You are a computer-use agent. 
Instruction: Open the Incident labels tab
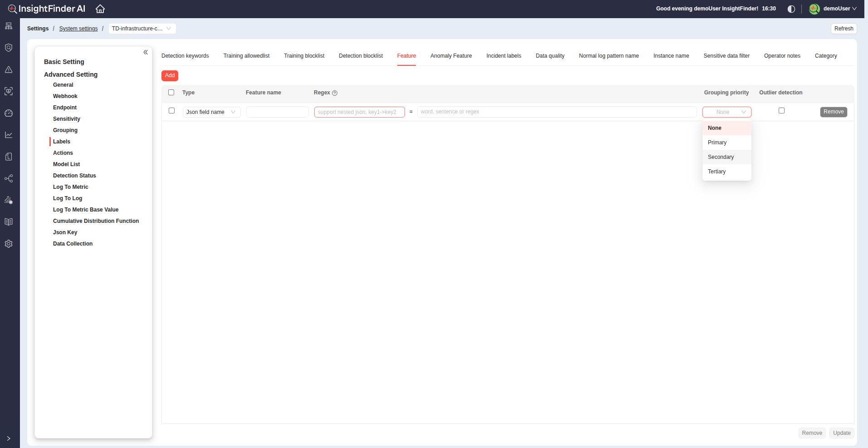click(x=503, y=56)
